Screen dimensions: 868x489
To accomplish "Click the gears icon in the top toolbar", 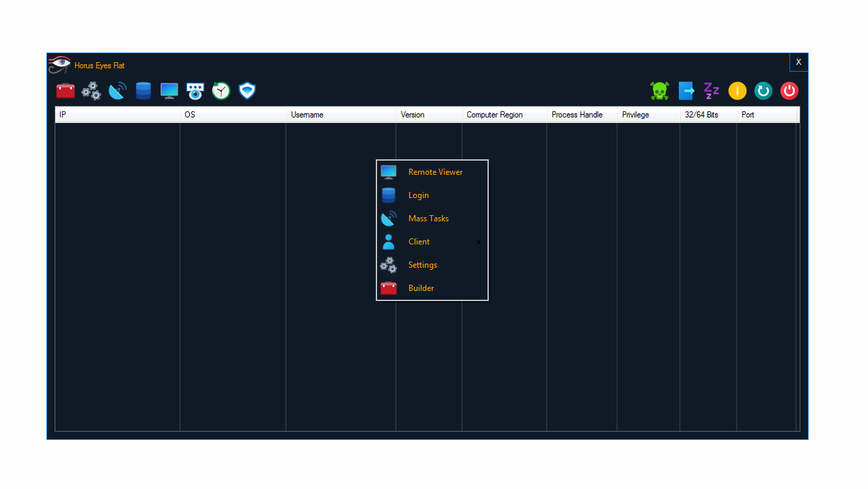I will click(x=92, y=91).
